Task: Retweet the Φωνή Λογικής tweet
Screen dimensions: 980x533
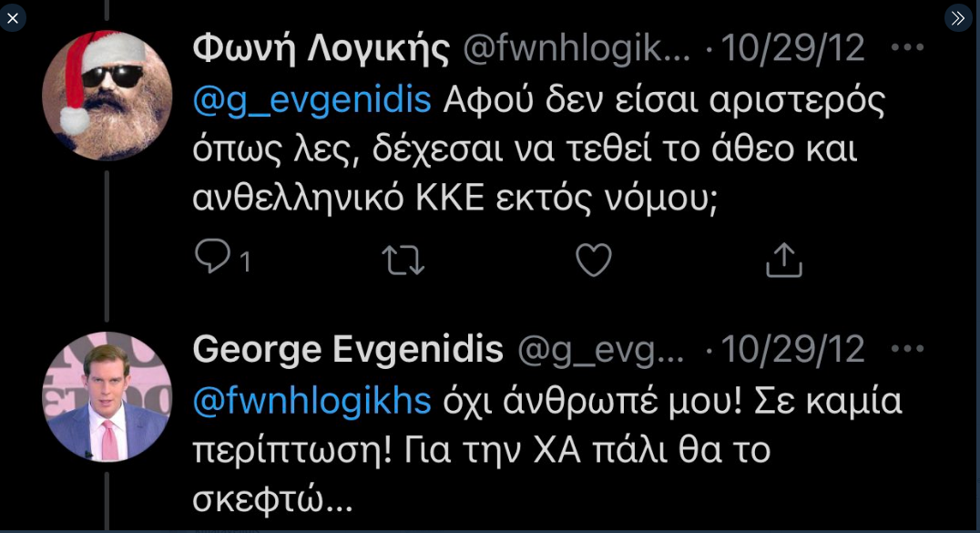Action: coord(403,261)
